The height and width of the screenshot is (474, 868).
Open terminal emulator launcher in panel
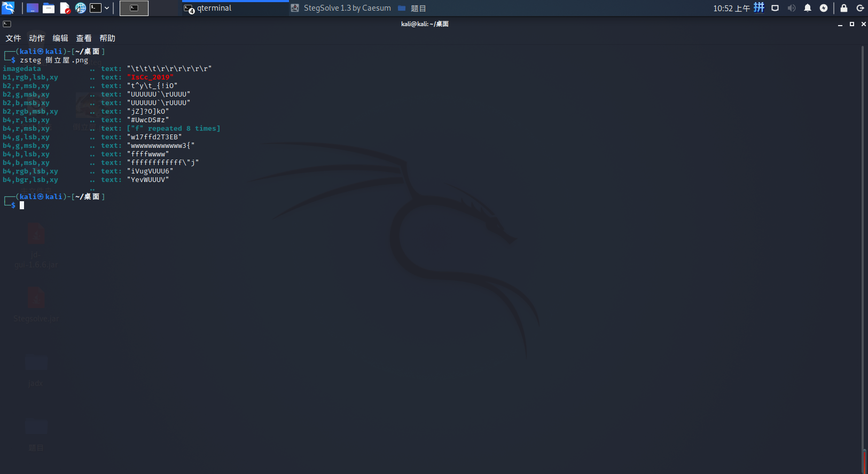click(x=96, y=8)
